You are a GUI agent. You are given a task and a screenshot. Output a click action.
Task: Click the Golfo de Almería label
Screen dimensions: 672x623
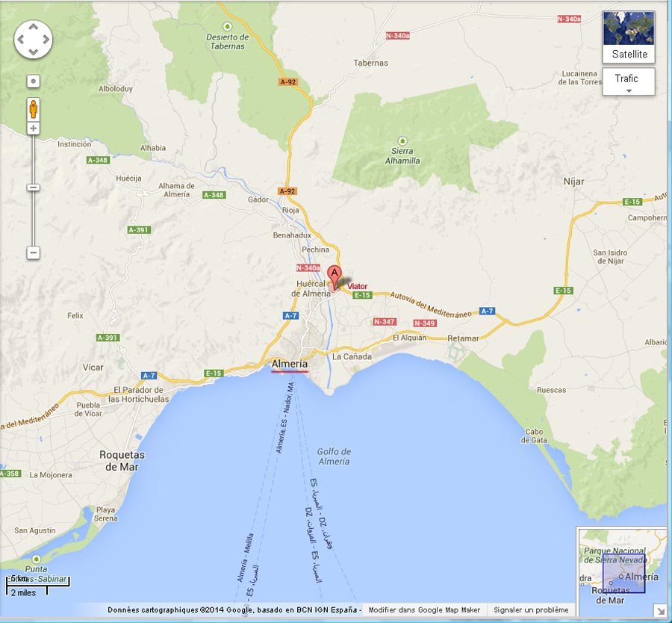click(x=334, y=456)
